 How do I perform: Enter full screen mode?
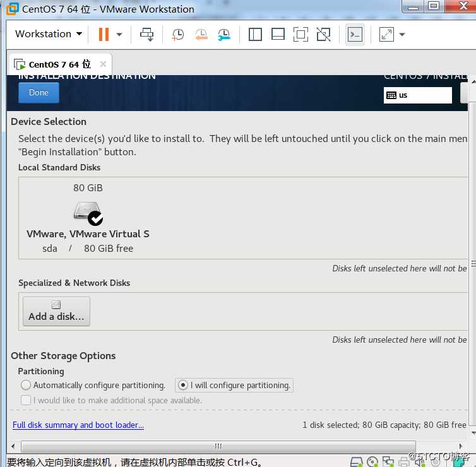[x=300, y=34]
